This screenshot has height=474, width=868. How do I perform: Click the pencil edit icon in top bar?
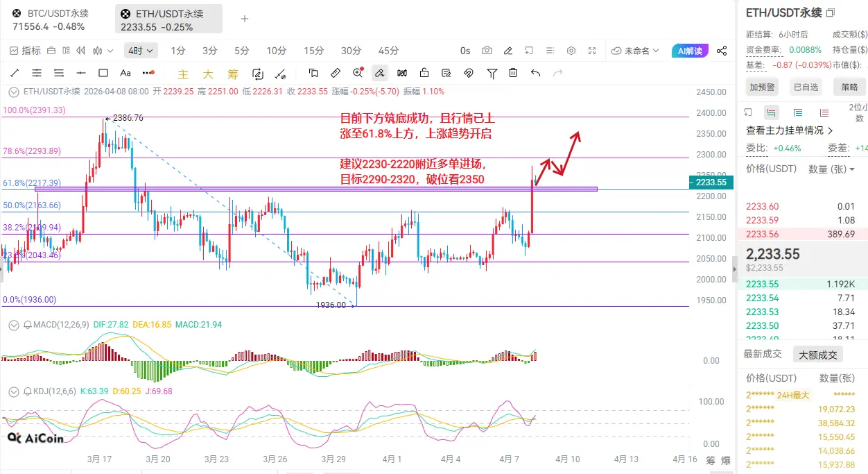[508, 51]
